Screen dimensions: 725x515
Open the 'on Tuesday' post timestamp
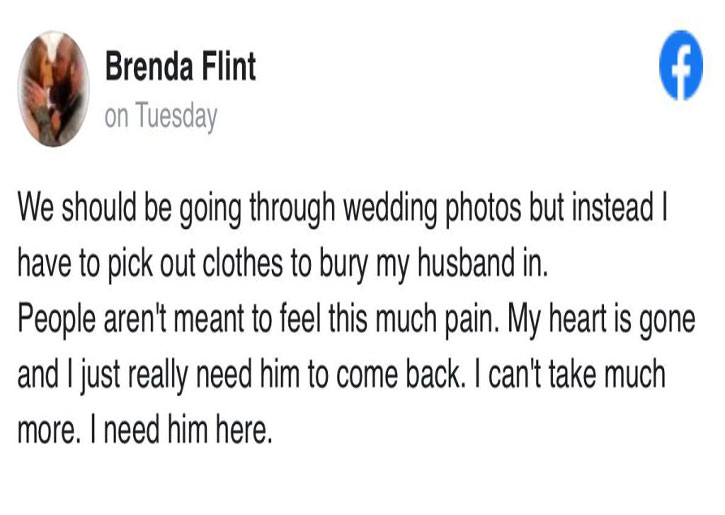pos(161,116)
